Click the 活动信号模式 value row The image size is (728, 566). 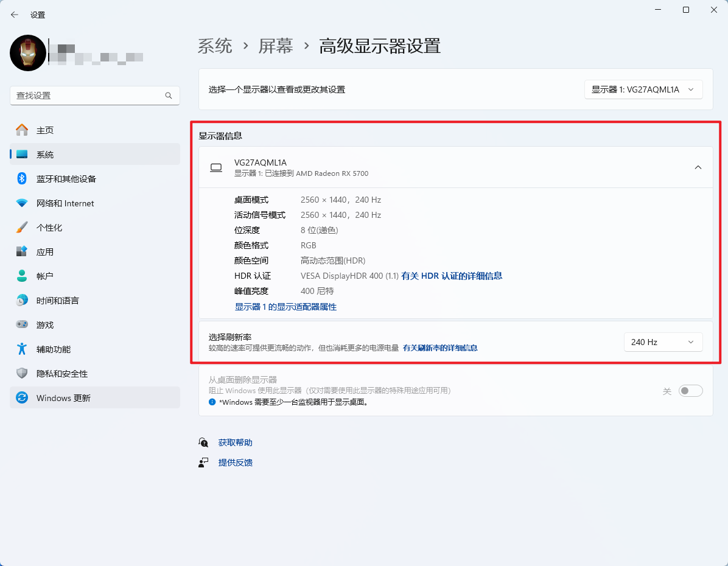[341, 215]
